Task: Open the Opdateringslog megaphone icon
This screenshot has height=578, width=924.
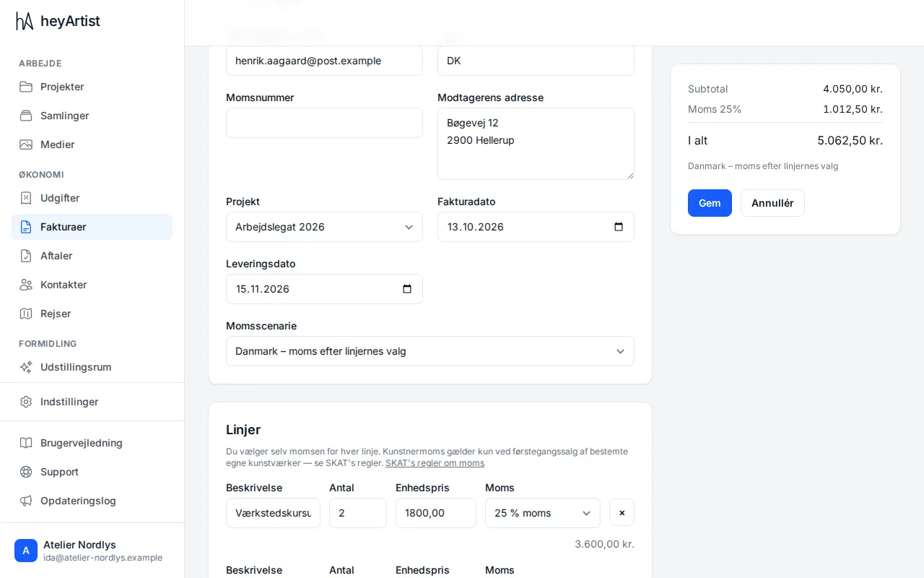Action: tap(26, 501)
